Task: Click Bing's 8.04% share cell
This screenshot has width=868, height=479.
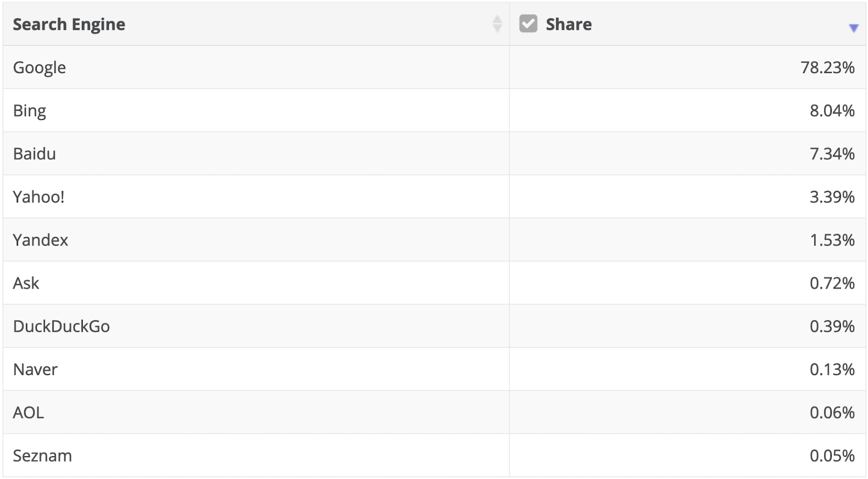Action: click(832, 111)
